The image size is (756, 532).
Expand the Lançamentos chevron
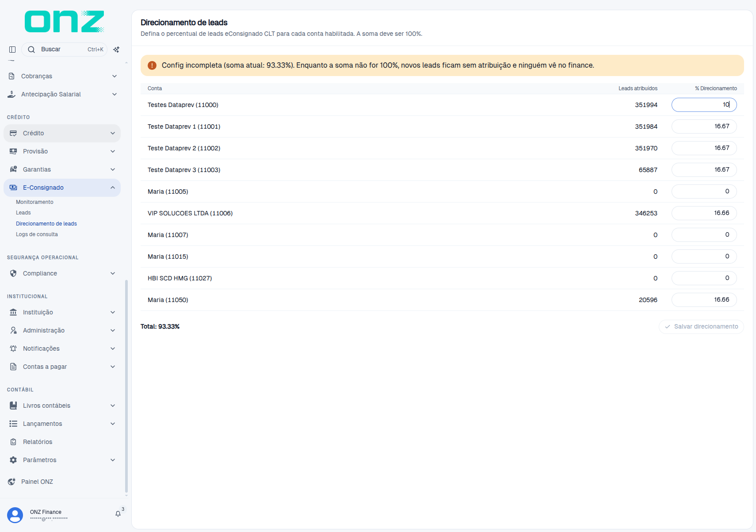pos(113,424)
